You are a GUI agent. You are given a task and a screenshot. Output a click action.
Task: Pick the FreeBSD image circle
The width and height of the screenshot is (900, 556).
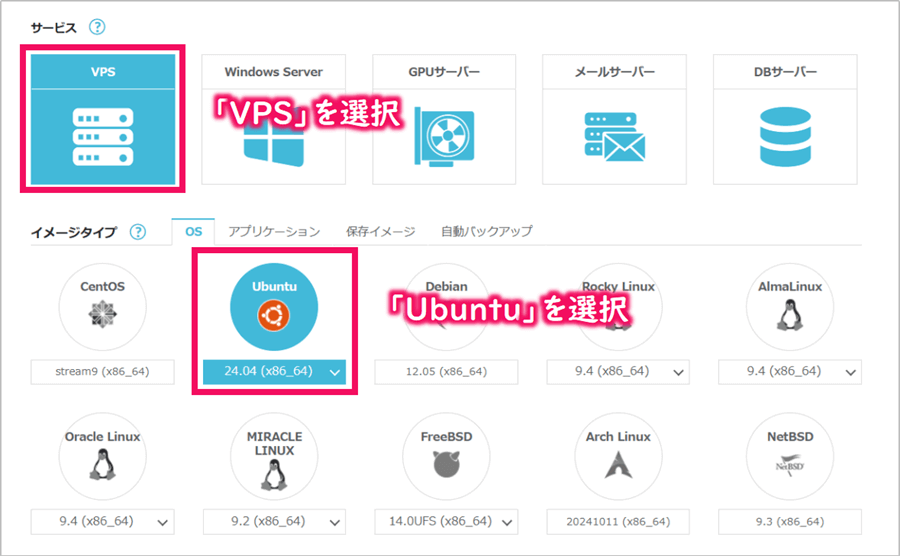click(446, 456)
